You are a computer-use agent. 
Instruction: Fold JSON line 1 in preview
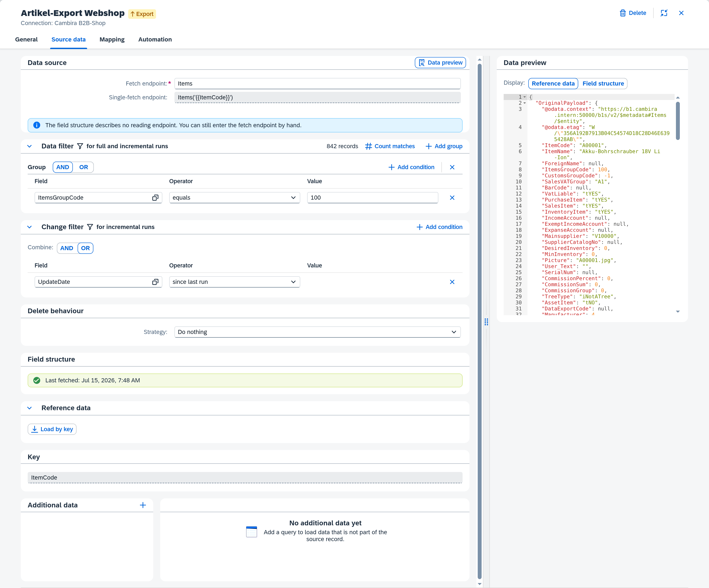pyautogui.click(x=525, y=97)
